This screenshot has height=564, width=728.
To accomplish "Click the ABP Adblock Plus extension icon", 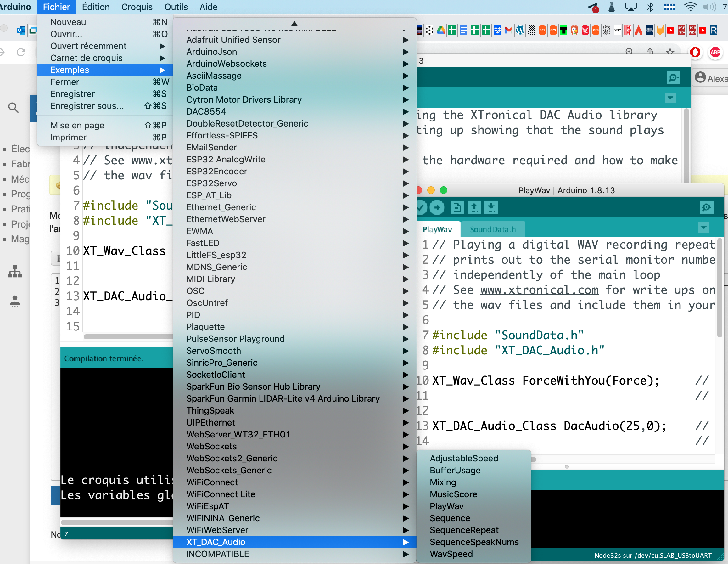I will 715,52.
